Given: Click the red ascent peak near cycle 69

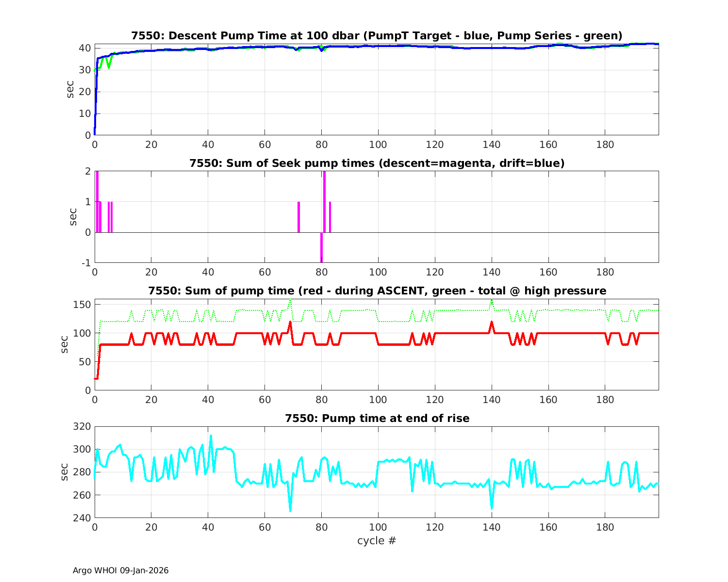Looking at the screenshot, I should click(290, 323).
